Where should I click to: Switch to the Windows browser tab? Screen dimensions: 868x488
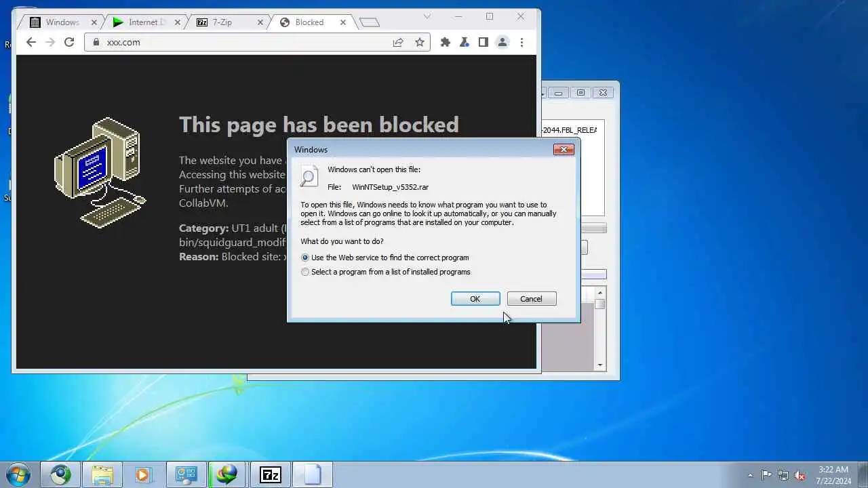pyautogui.click(x=62, y=22)
